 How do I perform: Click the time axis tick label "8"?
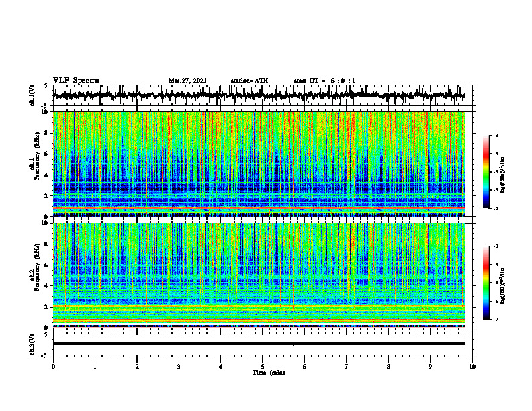click(x=388, y=367)
